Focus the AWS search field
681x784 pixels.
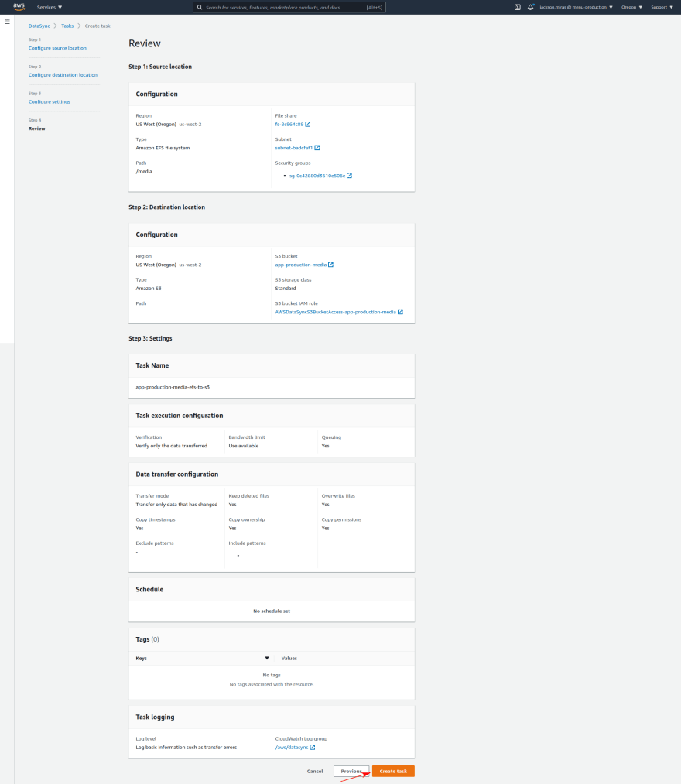[x=289, y=7]
